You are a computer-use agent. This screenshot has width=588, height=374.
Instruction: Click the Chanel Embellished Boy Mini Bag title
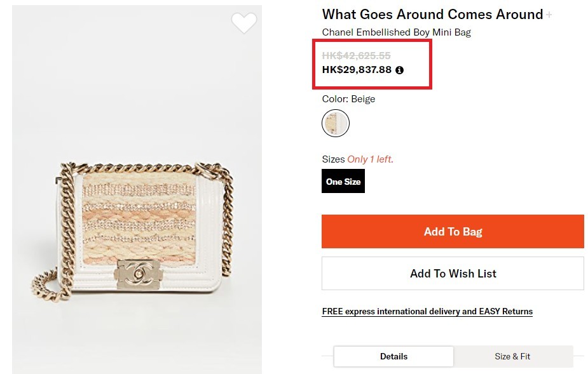(x=396, y=32)
